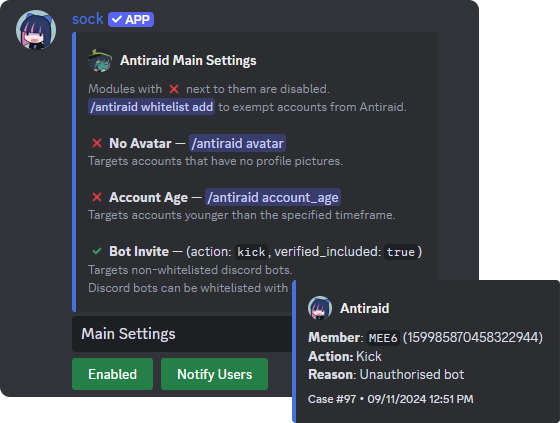Click the MEE6 member mention
This screenshot has width=560, height=423.
383,338
